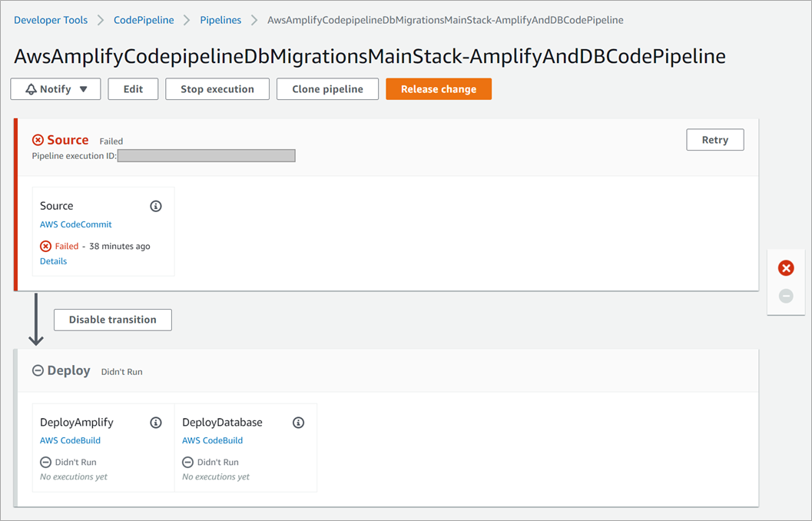The height and width of the screenshot is (521, 812).
Task: Navigate to CodePipeline breadcrumb link
Action: coord(144,20)
